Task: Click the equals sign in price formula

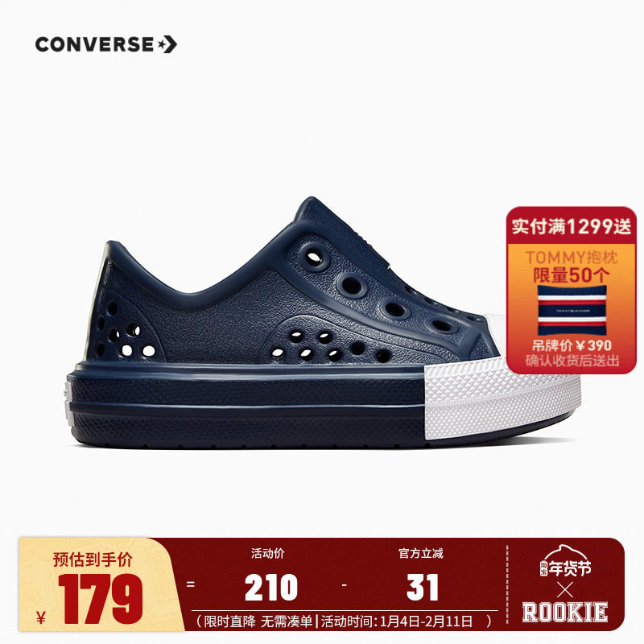Action: pos(190,584)
